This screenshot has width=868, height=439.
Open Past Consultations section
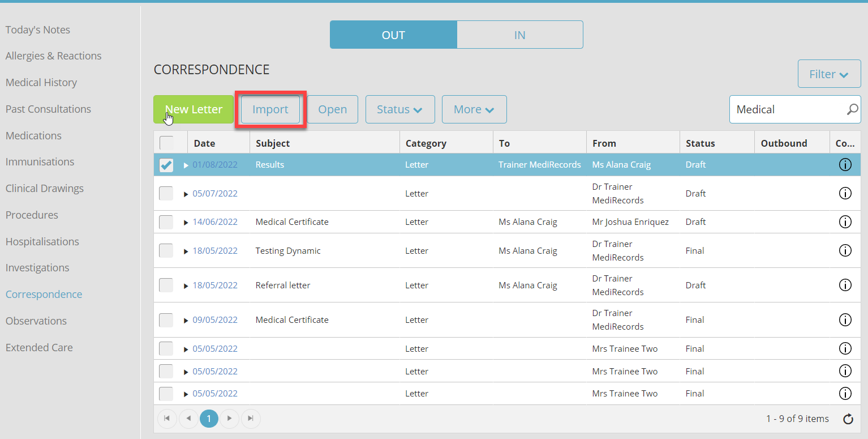pyautogui.click(x=48, y=109)
